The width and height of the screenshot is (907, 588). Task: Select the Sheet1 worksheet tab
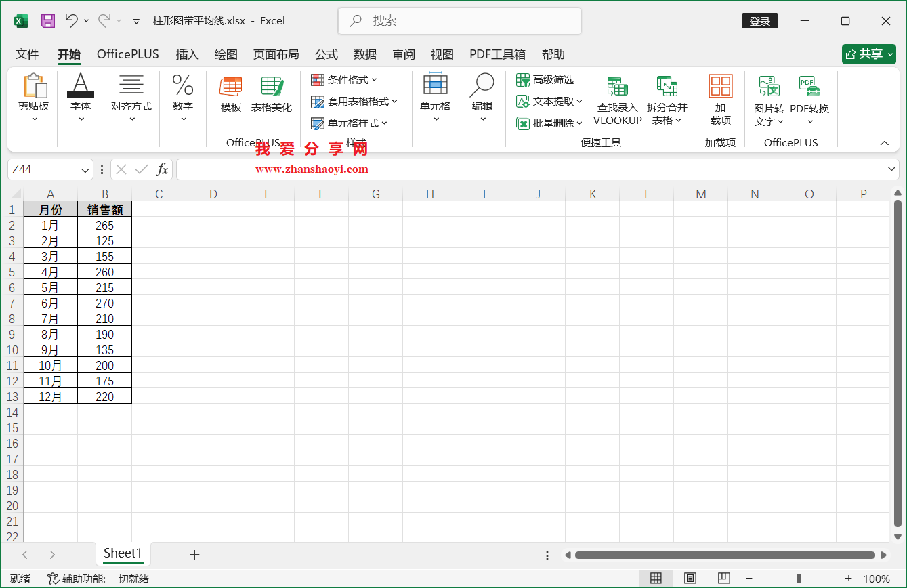coord(123,553)
